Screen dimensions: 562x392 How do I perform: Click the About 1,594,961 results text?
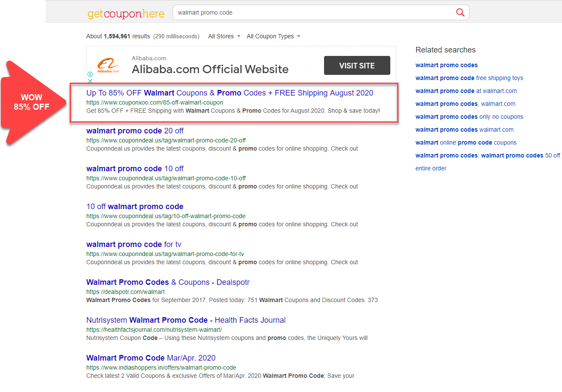click(118, 36)
